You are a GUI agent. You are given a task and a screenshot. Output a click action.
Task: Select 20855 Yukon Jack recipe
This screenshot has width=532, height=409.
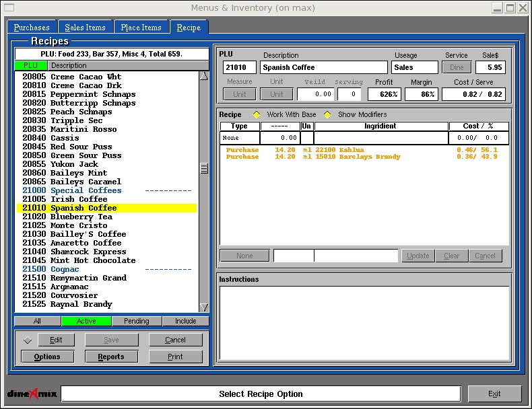point(106,164)
